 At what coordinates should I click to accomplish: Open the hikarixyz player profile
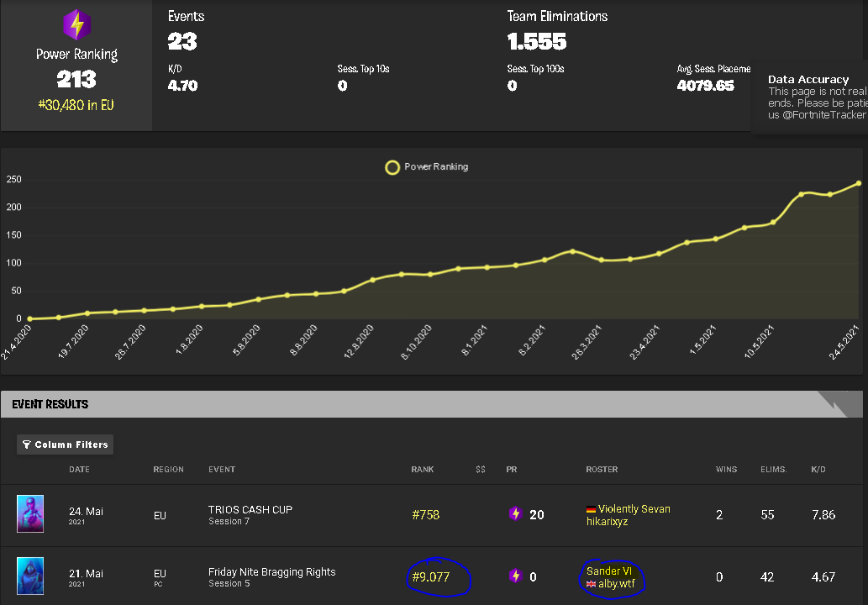[608, 522]
